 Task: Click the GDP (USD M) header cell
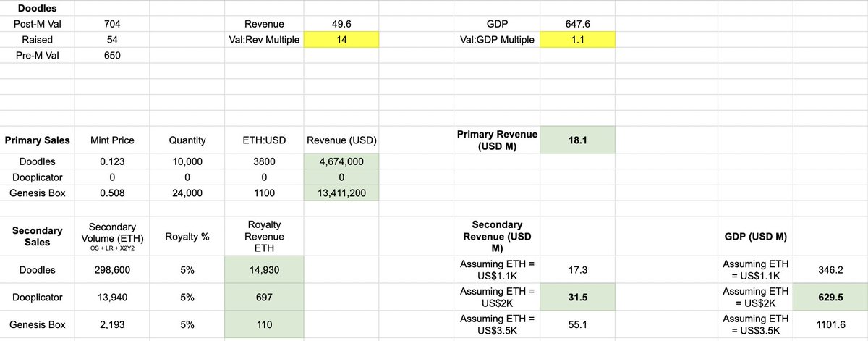tap(757, 236)
